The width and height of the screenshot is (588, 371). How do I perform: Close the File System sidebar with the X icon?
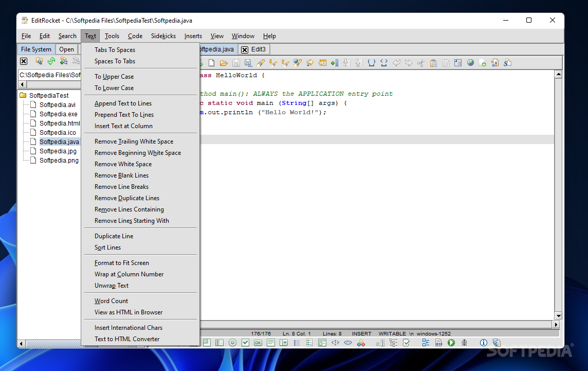pyautogui.click(x=24, y=61)
